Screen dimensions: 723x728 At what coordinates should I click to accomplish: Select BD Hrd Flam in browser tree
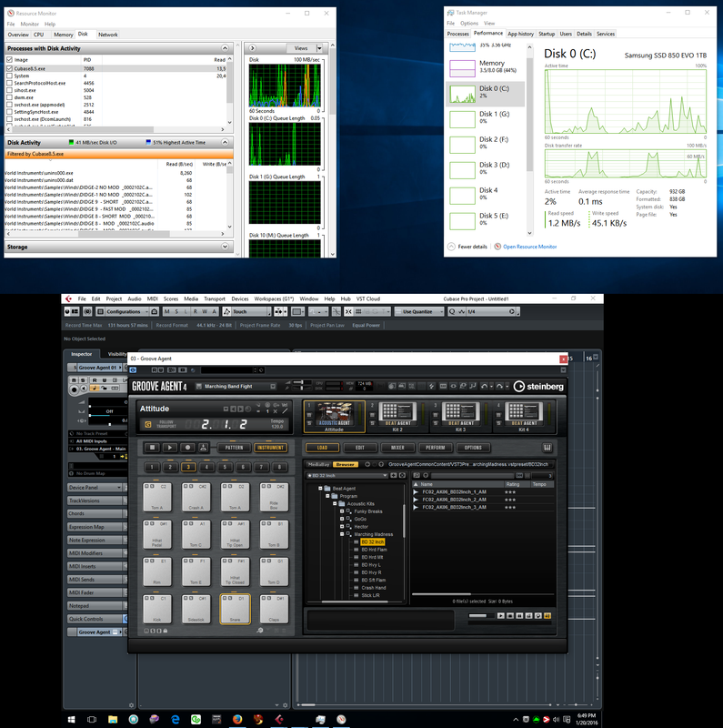pos(374,550)
